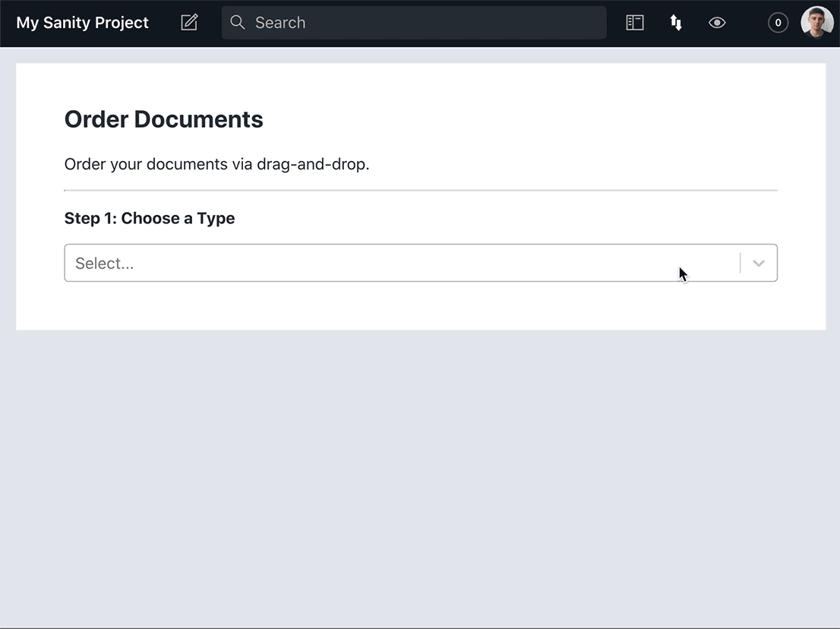The width and height of the screenshot is (840, 629).
Task: Open the order documents arrows tool
Action: click(676, 23)
